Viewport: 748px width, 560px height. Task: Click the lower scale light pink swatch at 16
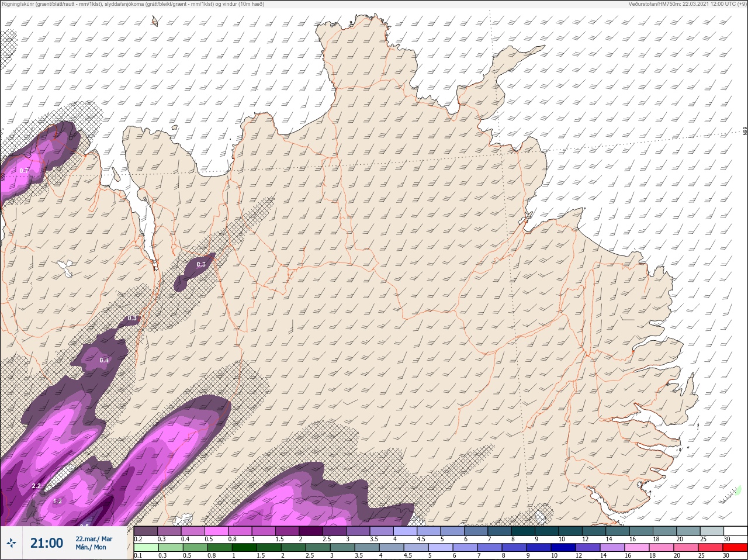click(638, 547)
